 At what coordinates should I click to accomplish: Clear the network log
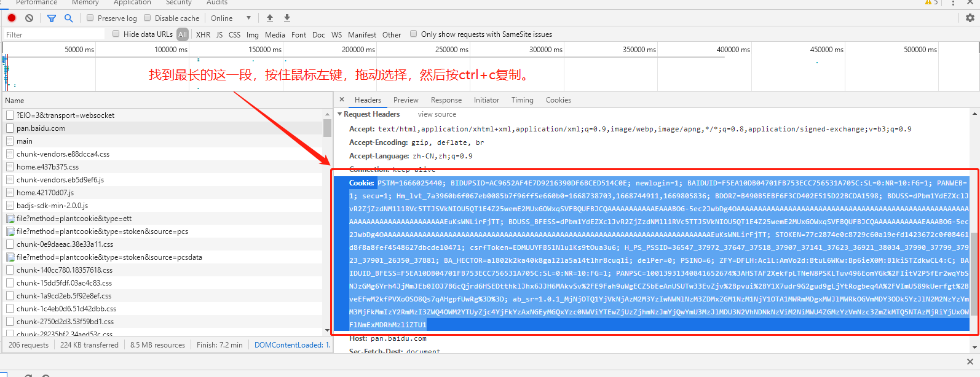pyautogui.click(x=29, y=18)
